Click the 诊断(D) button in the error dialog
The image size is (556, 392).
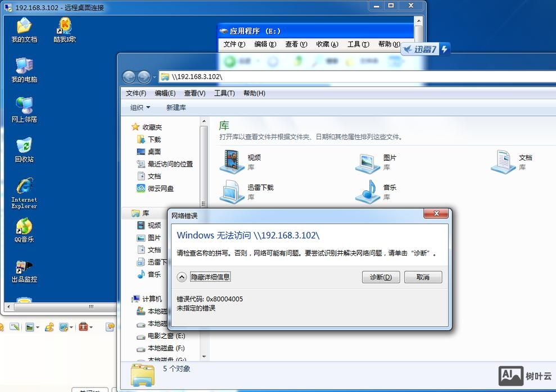tap(381, 277)
